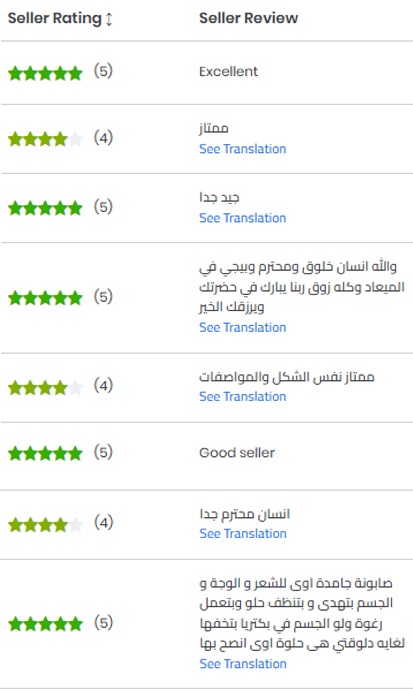
Task: Show translation for ممتاز نفس الشكل والمواصفات
Action: (243, 396)
